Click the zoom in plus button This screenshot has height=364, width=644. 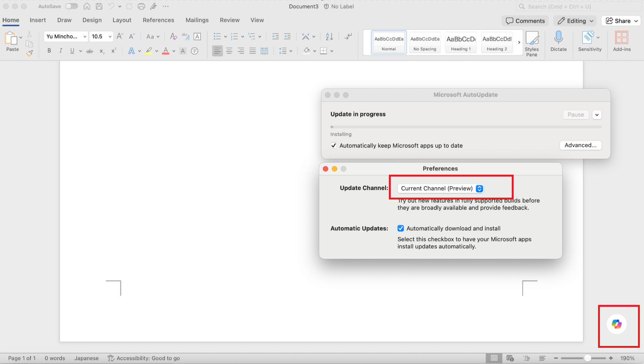point(611,358)
